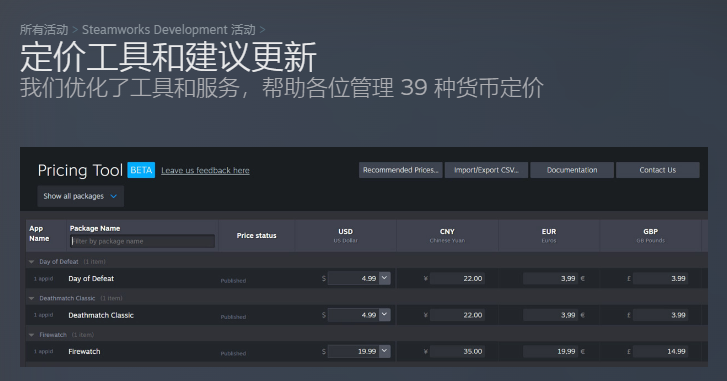This screenshot has width=727, height=381.
Task: Select the EUR price field for Day of Defeat
Action: tap(550, 279)
